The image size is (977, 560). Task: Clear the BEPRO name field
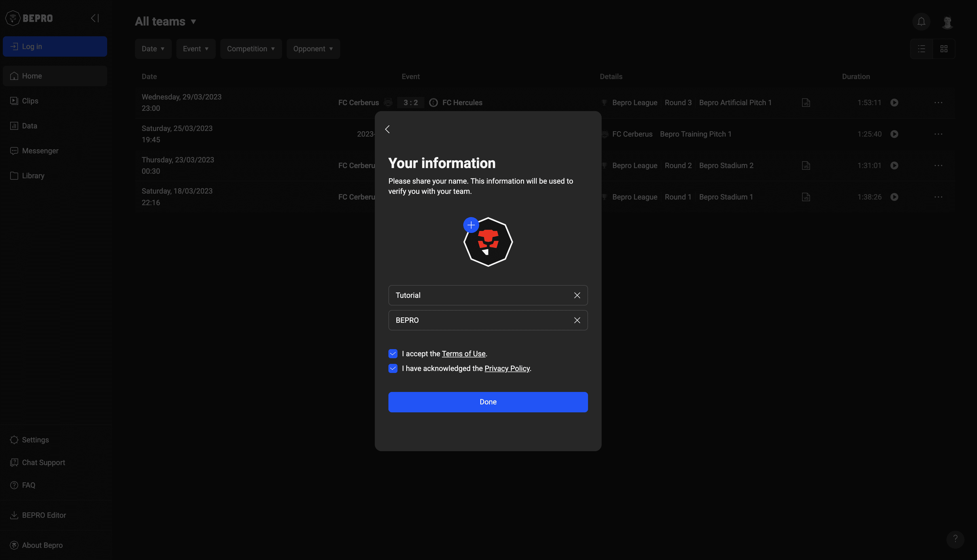[577, 320]
